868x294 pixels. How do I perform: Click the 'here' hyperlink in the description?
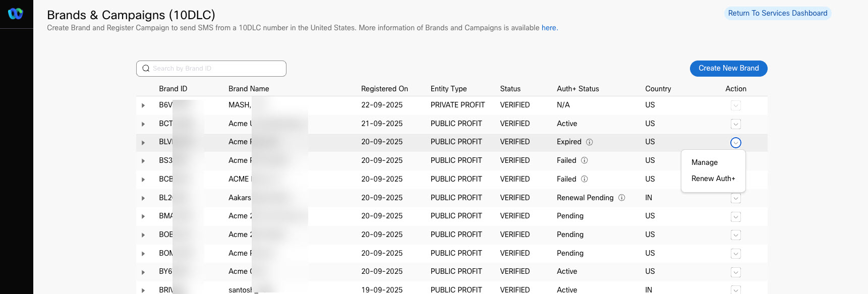click(549, 28)
